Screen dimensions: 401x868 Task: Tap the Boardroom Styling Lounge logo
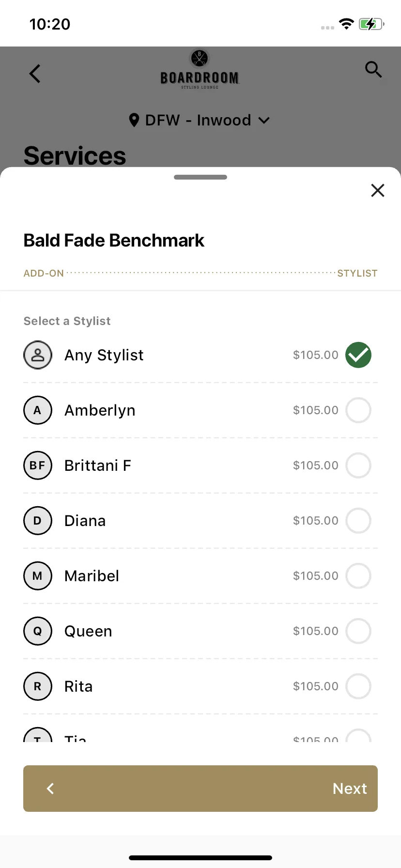pyautogui.click(x=200, y=69)
